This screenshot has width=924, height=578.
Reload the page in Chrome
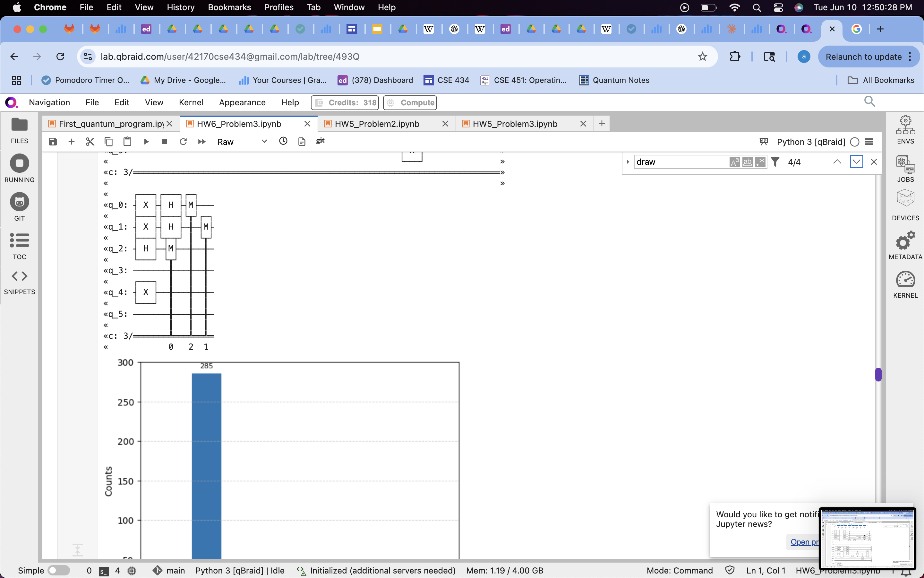tap(60, 57)
